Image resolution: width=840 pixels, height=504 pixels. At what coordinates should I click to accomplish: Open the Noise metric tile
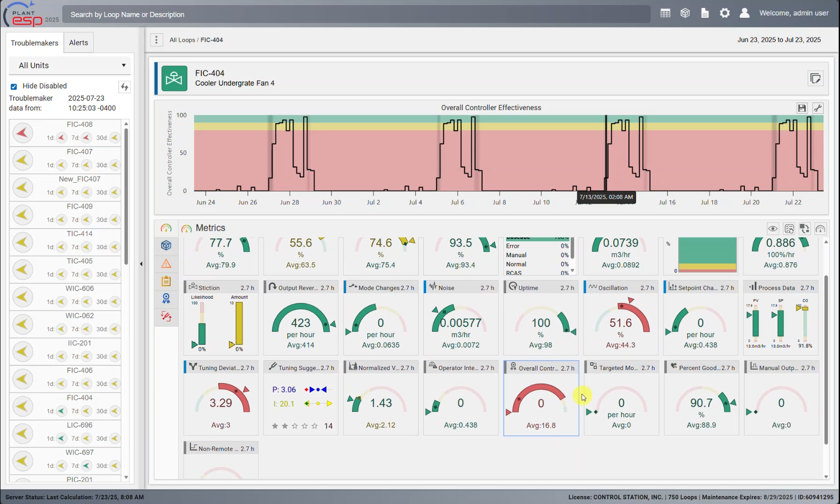point(461,317)
